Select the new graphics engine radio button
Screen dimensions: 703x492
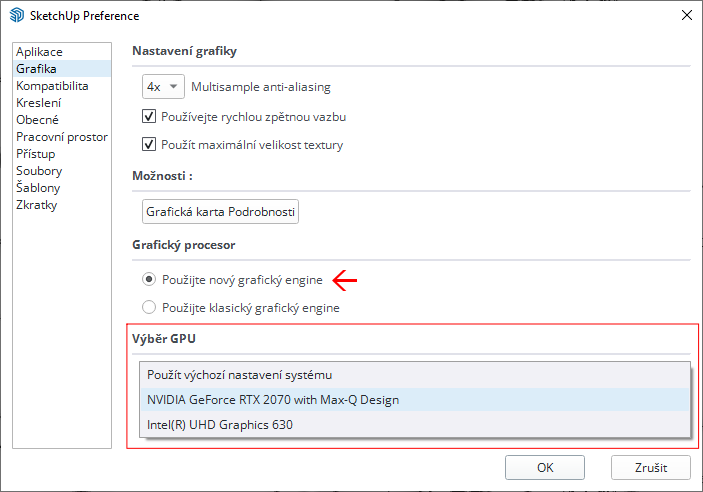click(x=150, y=280)
